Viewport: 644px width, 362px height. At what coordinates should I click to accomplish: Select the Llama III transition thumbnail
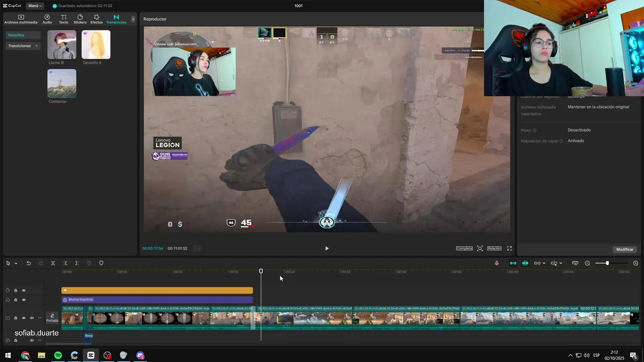click(x=62, y=45)
